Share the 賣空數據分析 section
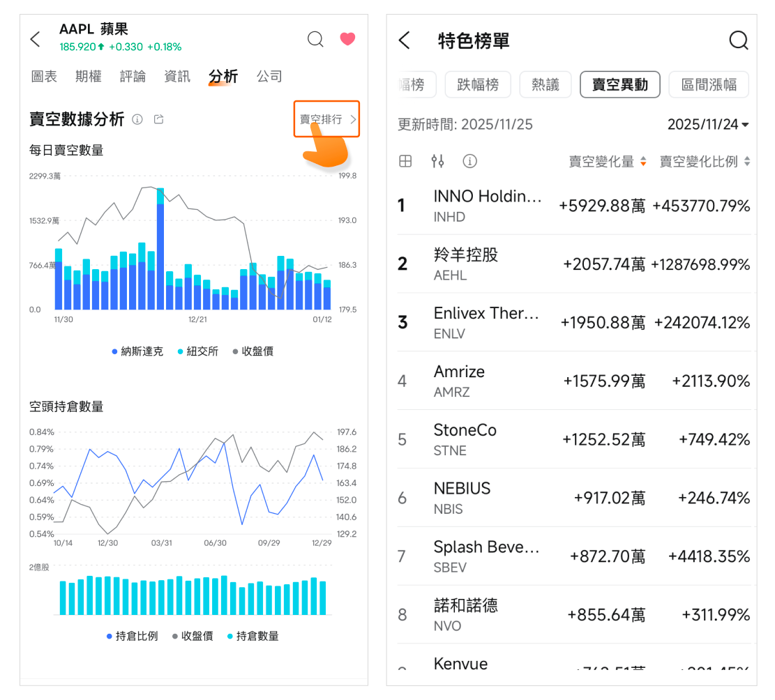This screenshot has height=700, width=775. [159, 120]
